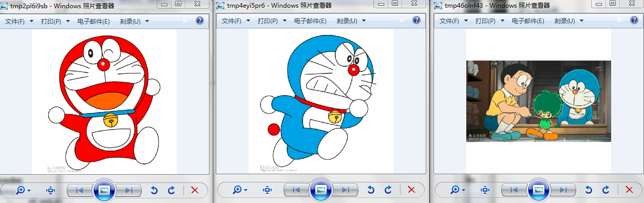Viewport: 644px width, 203px height.
Task: Open 刻录(U) menu in tmp2pl6i9sb window
Action: 134,21
